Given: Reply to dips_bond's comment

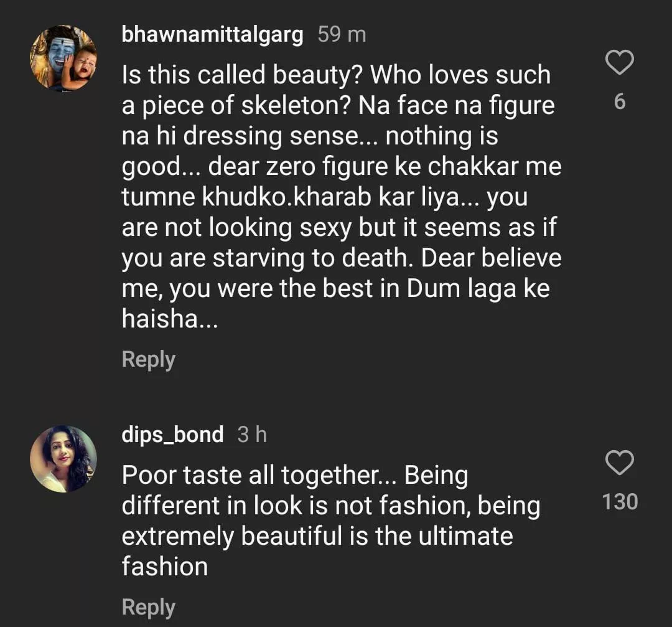Looking at the screenshot, I should [148, 607].
